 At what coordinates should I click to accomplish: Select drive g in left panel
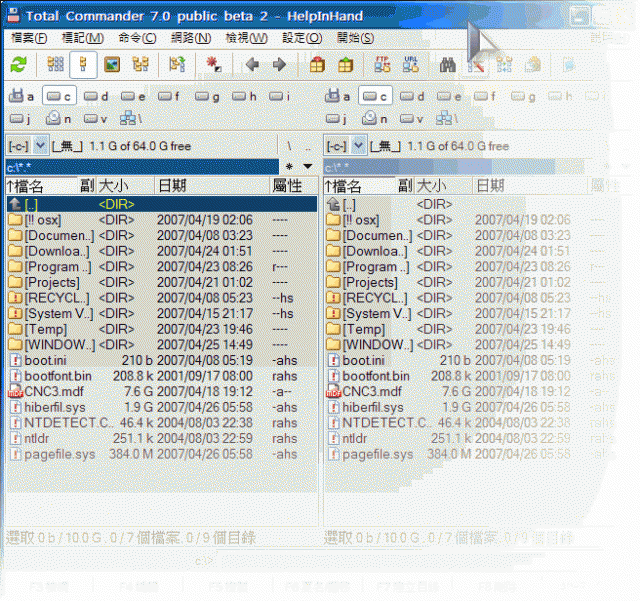207,96
